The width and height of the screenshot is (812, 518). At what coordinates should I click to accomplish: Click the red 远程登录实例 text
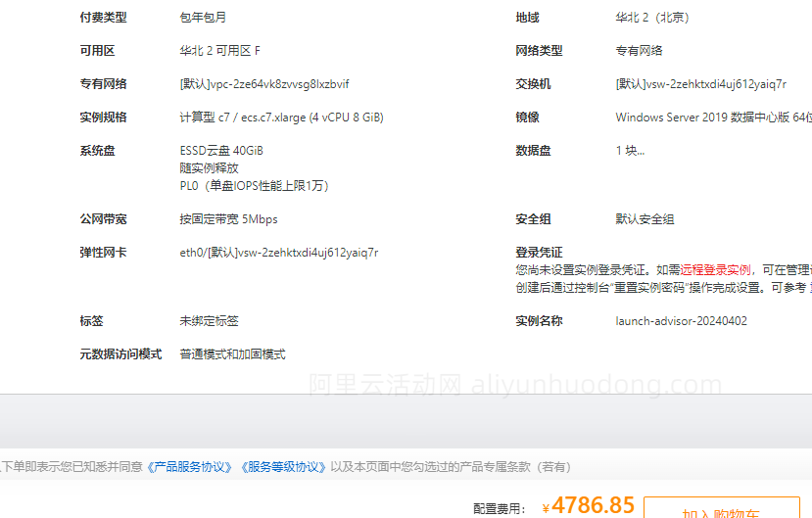716,270
